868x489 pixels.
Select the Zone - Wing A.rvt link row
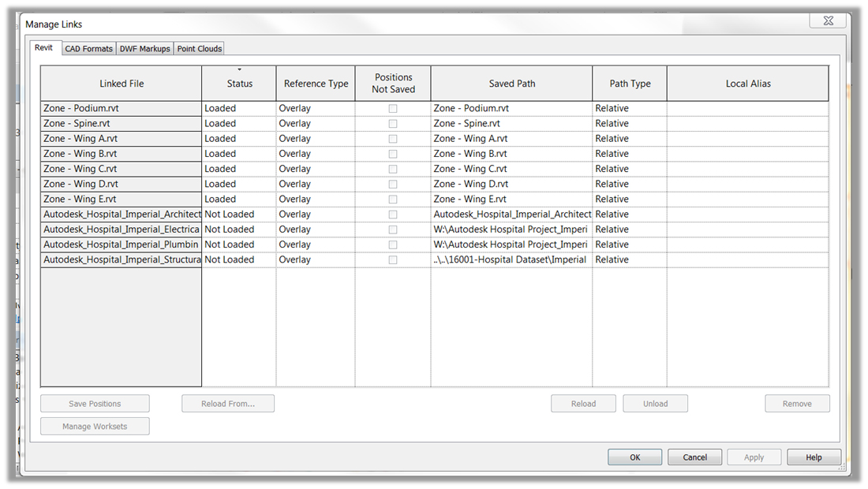121,138
